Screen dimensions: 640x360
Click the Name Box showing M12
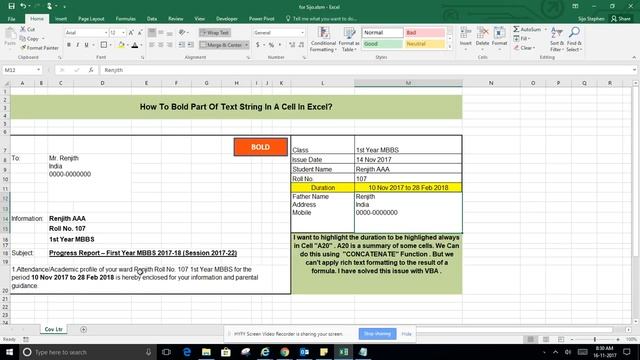[x=22, y=70]
